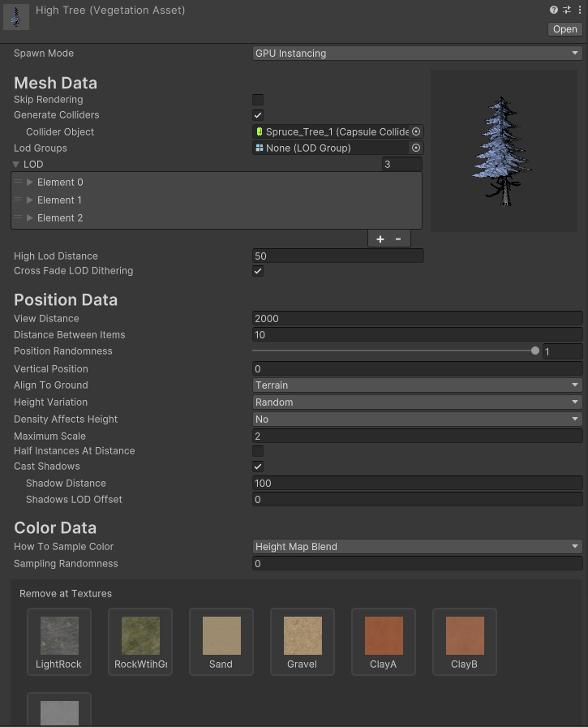Viewport: 588px width, 727px height.
Task: Click the Open button
Action: 565,29
